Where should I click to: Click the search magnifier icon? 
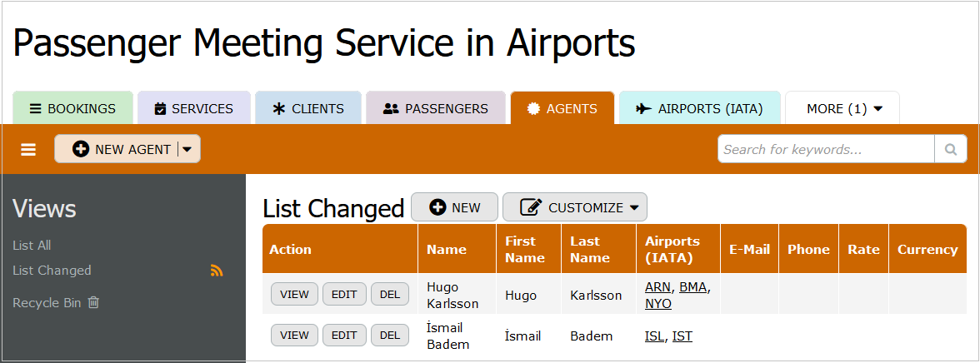[950, 150]
